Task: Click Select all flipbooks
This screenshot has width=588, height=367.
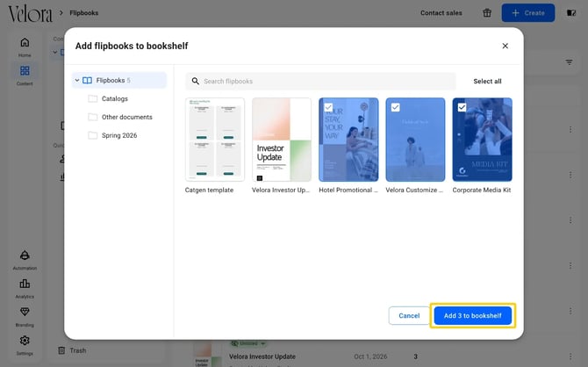Action: tap(487, 81)
